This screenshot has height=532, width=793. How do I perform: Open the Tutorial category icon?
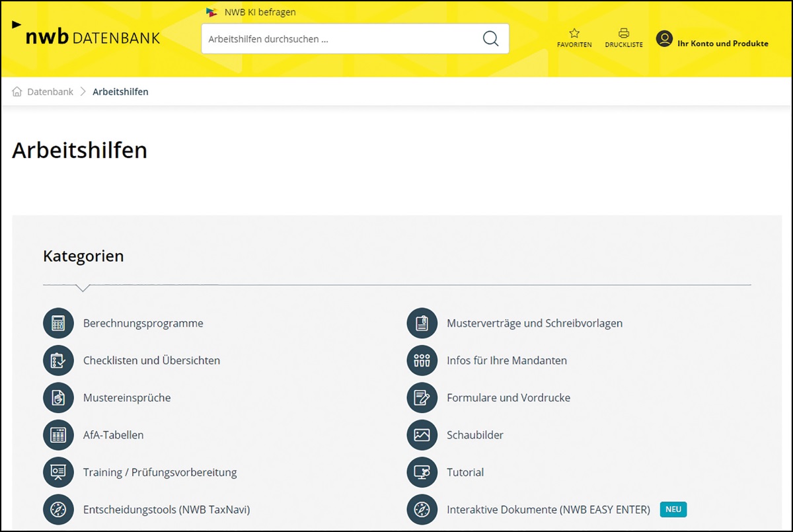[x=422, y=473]
